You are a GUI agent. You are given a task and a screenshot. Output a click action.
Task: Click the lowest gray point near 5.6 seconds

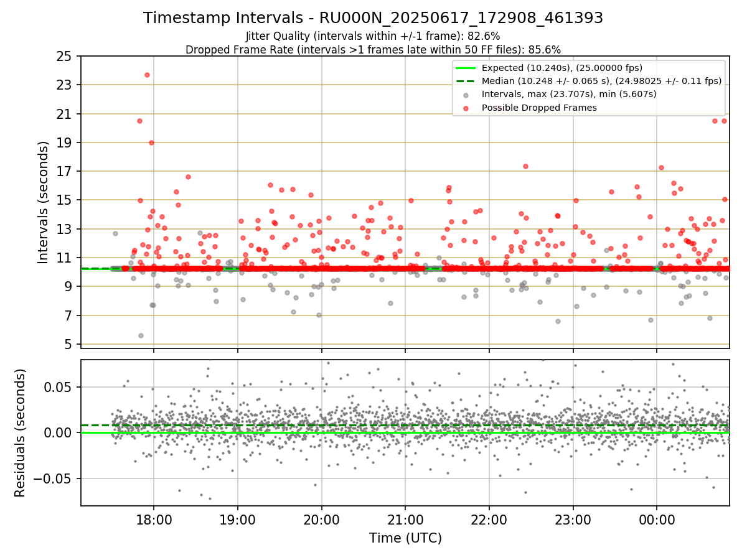[141, 335]
